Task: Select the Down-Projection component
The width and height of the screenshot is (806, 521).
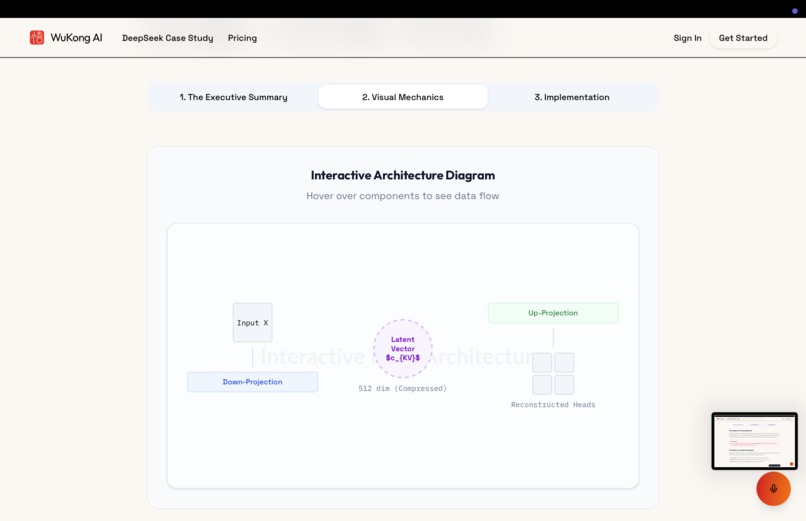Action: pos(252,382)
